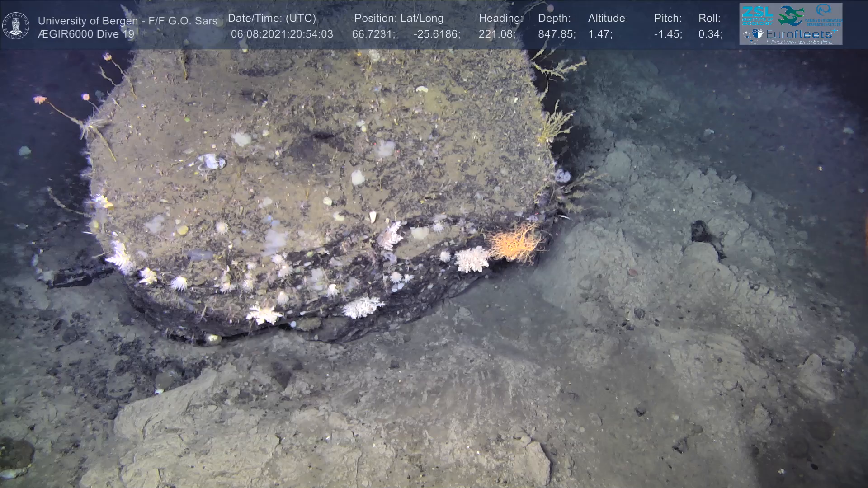868x488 pixels.
Task: Click the heading value 221.08
Action: (x=496, y=34)
